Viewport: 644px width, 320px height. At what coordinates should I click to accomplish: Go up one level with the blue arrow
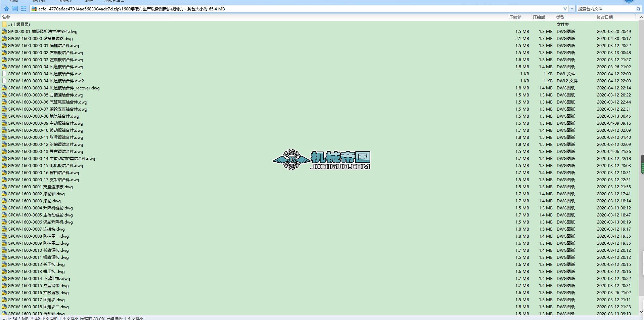coord(6,9)
